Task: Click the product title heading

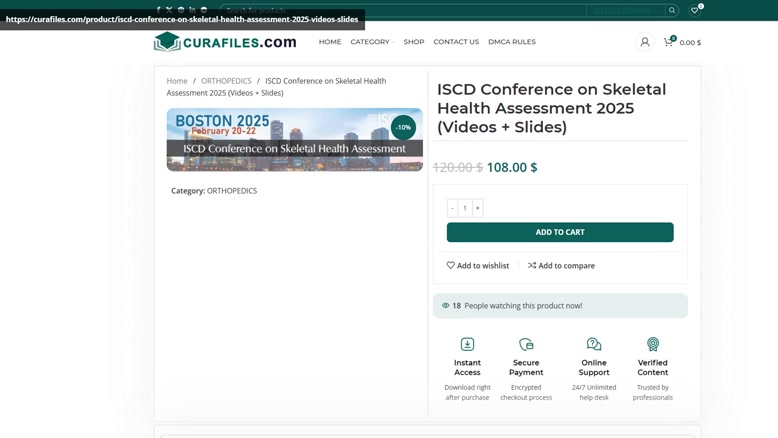Action: point(551,108)
